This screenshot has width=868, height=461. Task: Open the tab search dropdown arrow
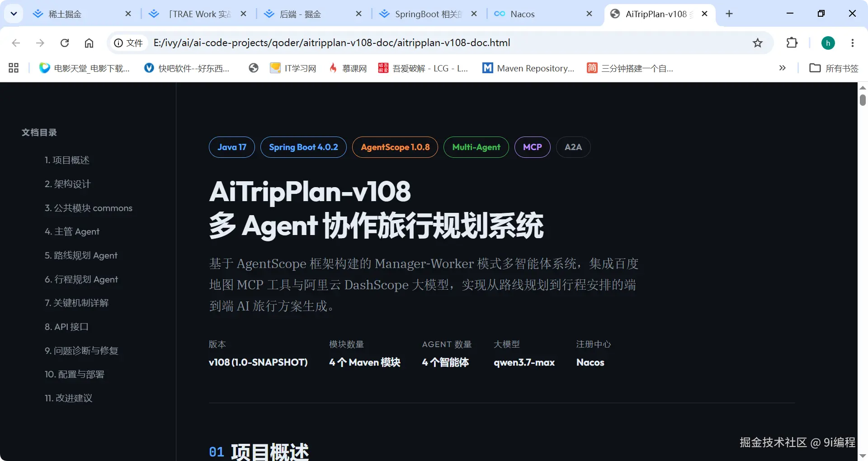pyautogui.click(x=14, y=14)
